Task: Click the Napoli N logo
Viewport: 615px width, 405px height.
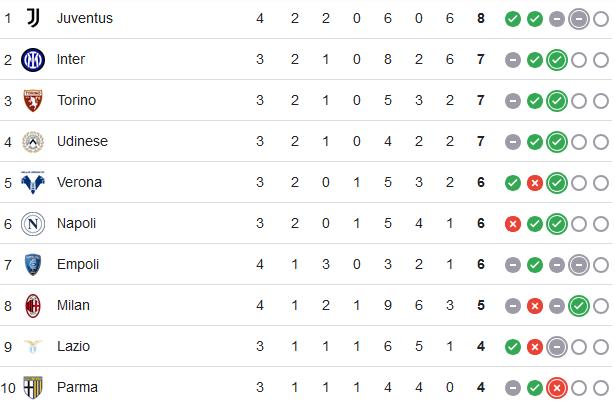Action: pyautogui.click(x=33, y=224)
